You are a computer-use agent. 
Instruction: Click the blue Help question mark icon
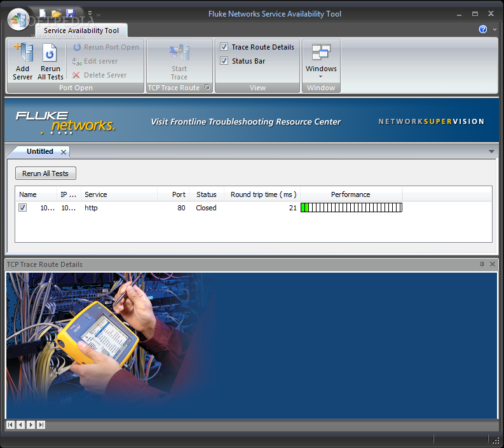[x=483, y=29]
